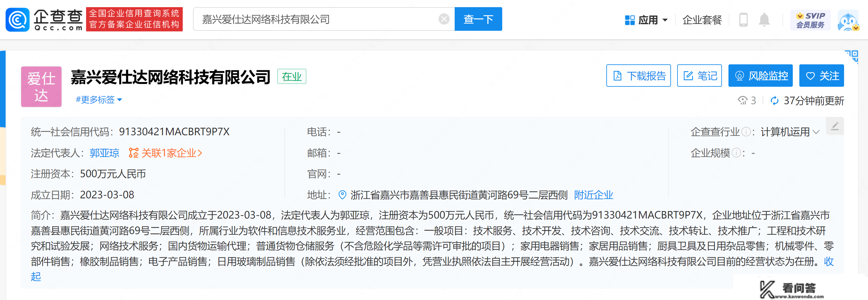
Task: Click the 应用 grid icon
Action: pyautogui.click(x=629, y=20)
